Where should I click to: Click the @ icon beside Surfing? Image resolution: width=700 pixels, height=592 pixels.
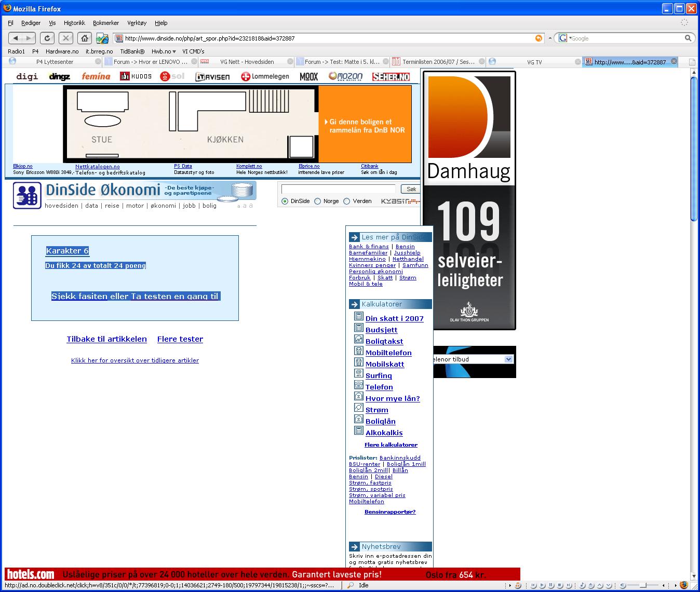click(358, 373)
